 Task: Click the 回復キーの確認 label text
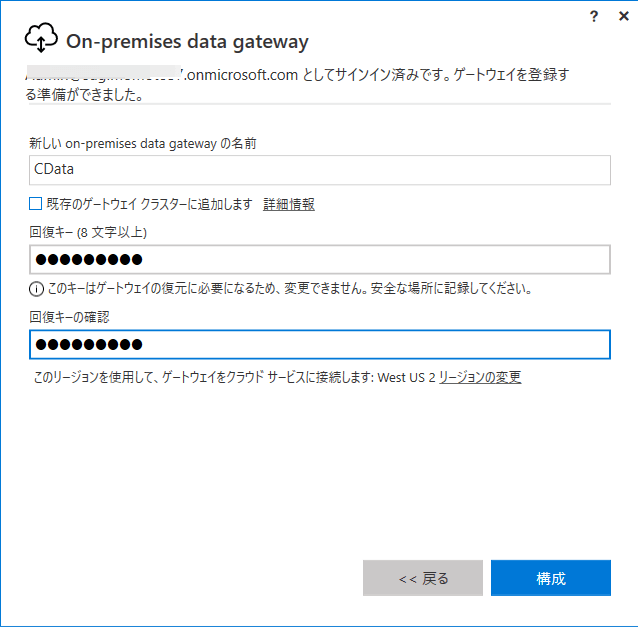(x=69, y=317)
